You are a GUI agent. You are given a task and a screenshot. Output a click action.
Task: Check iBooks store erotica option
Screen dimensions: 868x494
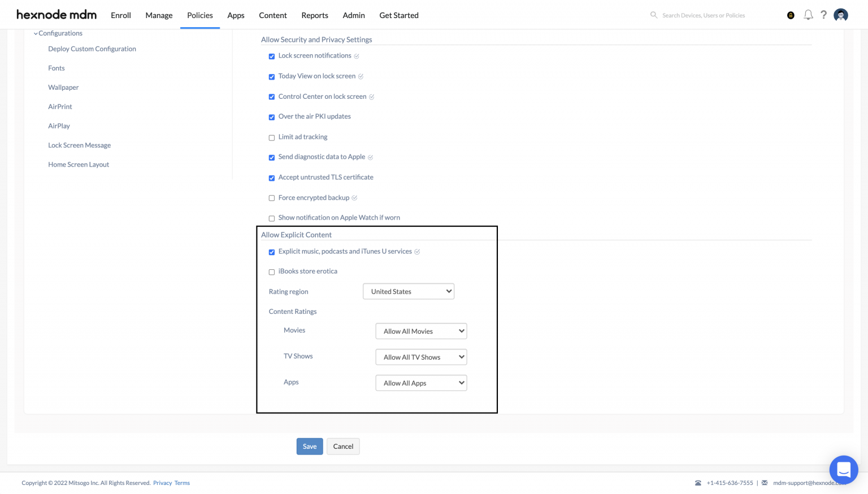272,272
